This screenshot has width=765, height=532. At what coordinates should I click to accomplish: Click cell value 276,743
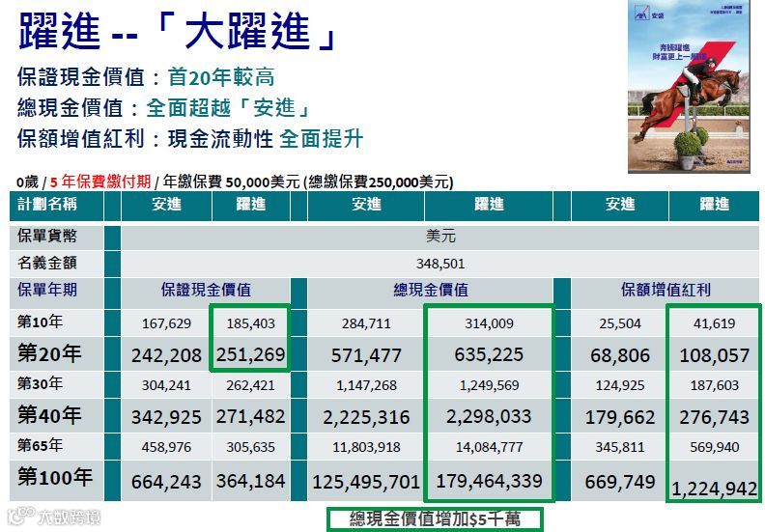point(714,417)
